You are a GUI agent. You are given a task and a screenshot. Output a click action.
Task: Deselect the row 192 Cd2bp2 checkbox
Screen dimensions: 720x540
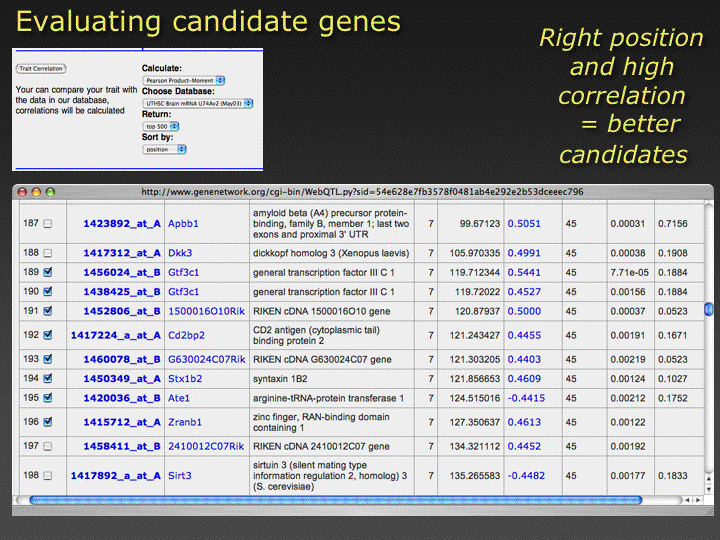click(47, 335)
